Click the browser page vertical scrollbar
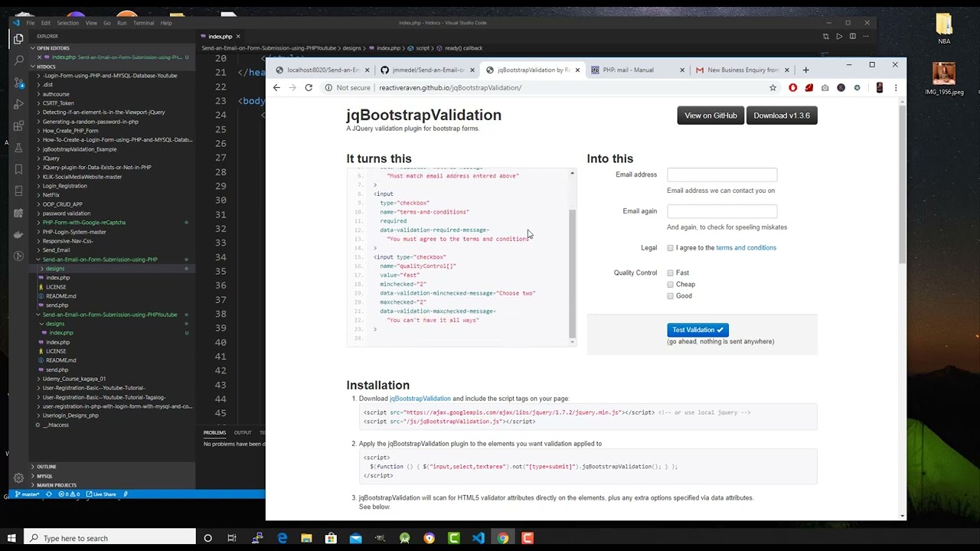The height and width of the screenshot is (551, 980). click(x=902, y=182)
